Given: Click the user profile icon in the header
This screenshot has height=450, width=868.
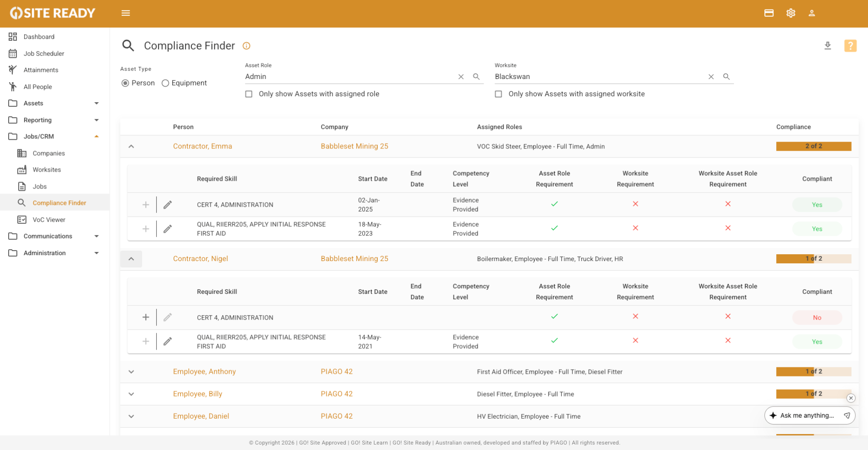Looking at the screenshot, I should point(812,13).
